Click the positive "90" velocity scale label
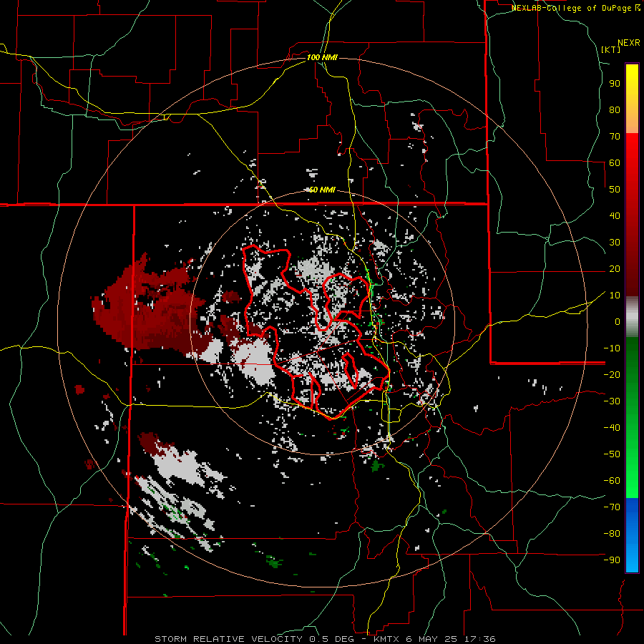644x644 pixels. coord(615,84)
